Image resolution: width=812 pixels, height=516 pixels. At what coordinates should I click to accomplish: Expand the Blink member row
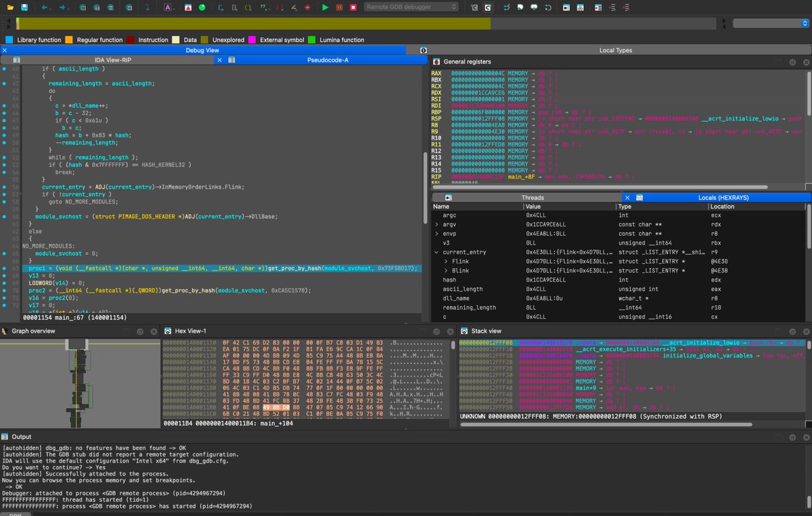point(445,270)
